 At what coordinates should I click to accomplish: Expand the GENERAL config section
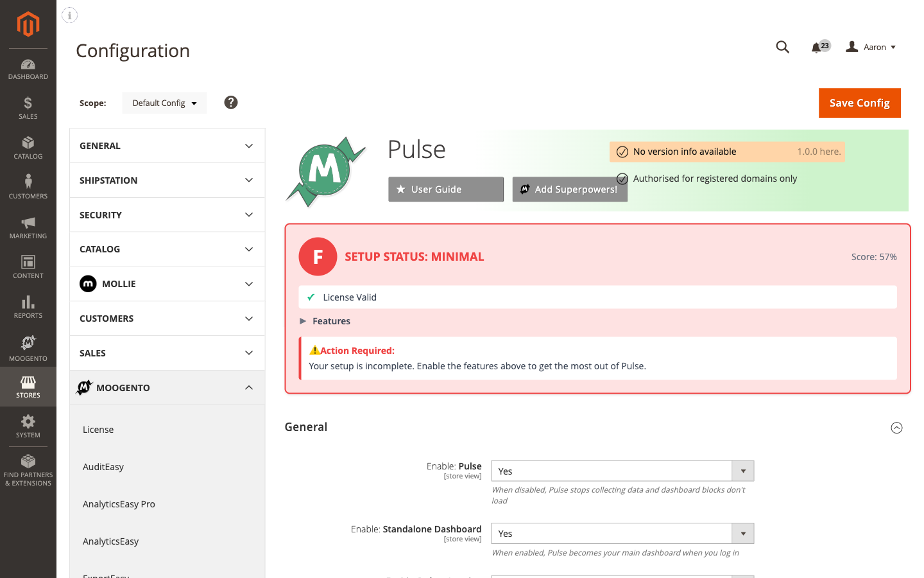pos(167,146)
